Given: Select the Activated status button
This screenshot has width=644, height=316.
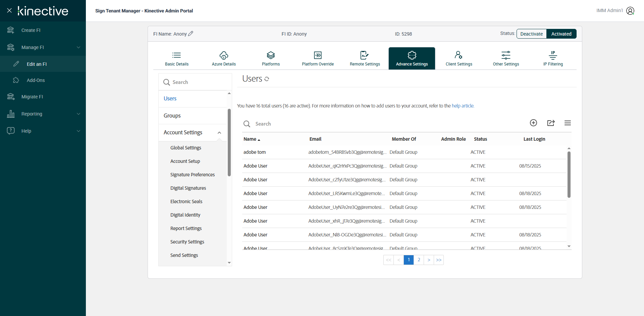Looking at the screenshot, I should coord(561,34).
